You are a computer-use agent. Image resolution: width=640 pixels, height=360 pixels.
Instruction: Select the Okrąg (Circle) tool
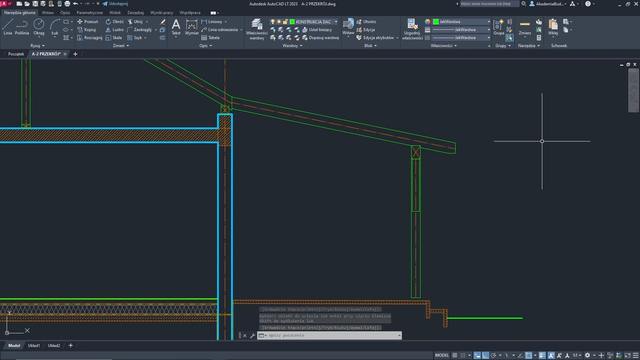pos(39,27)
